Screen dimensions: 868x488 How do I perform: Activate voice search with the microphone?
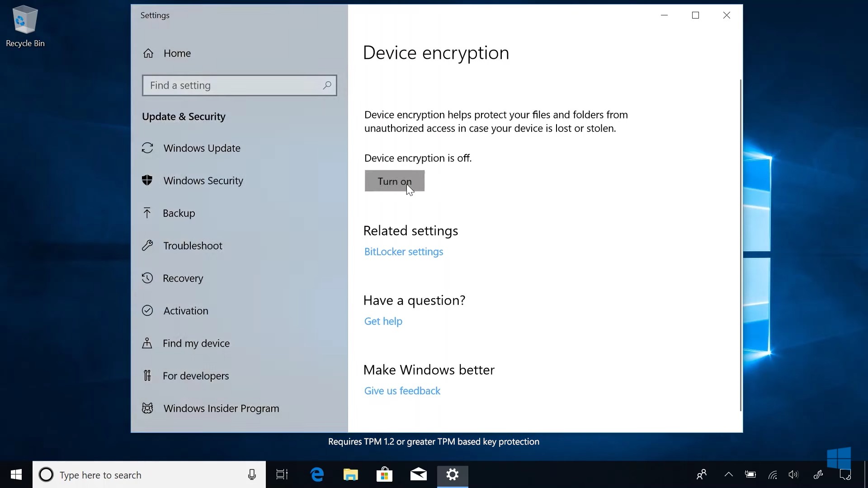tap(252, 475)
